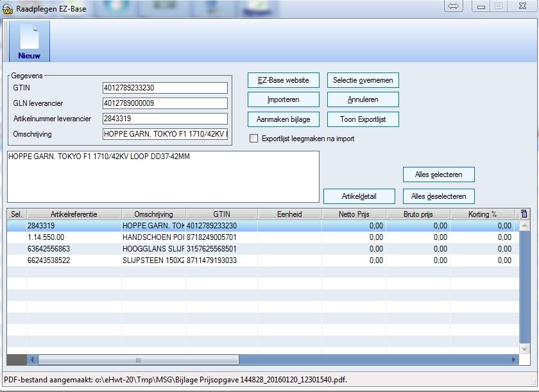The width and height of the screenshot is (539, 392).
Task: Click the Raadplegen EZ-Base window icon
Action: [x=7, y=8]
